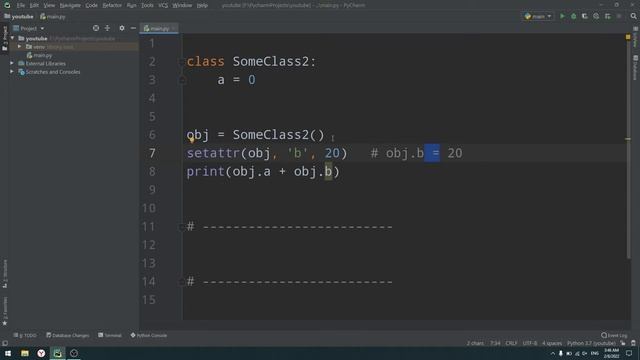Viewport: 640px width, 360px height.
Task: Open the Python Console tool window
Action: tap(149, 335)
